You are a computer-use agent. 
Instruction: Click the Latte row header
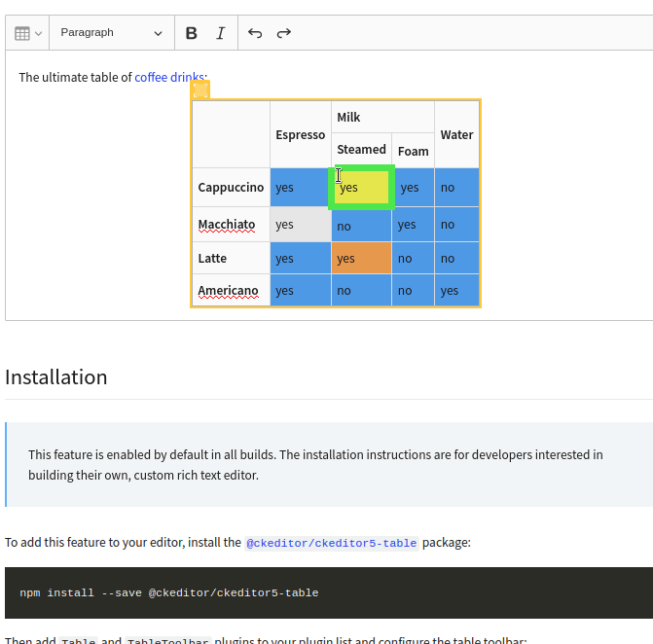232,258
